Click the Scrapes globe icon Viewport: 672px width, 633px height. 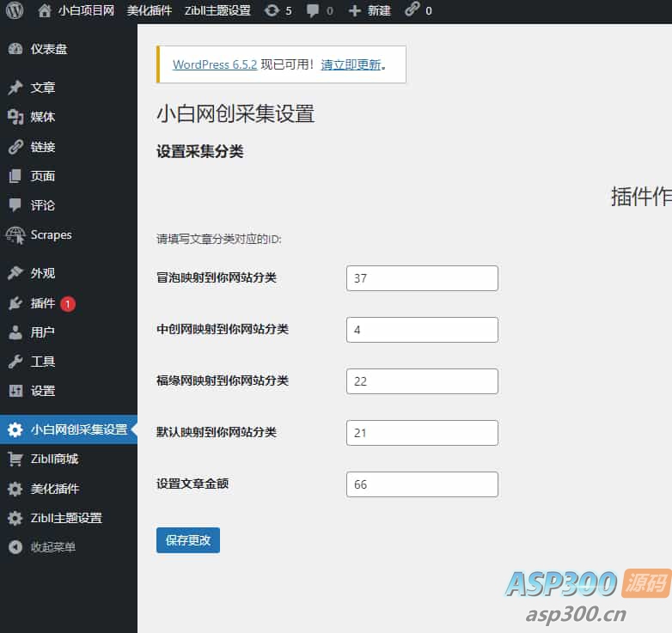pyautogui.click(x=15, y=235)
